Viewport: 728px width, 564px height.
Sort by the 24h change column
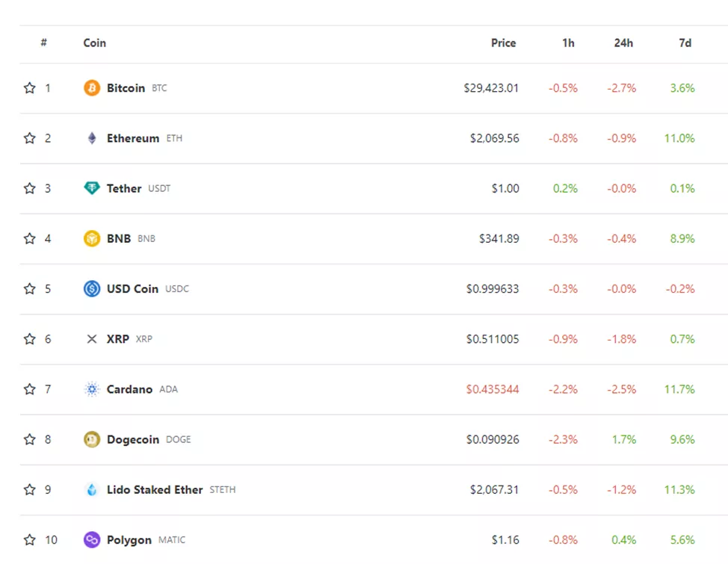pyautogui.click(x=623, y=43)
